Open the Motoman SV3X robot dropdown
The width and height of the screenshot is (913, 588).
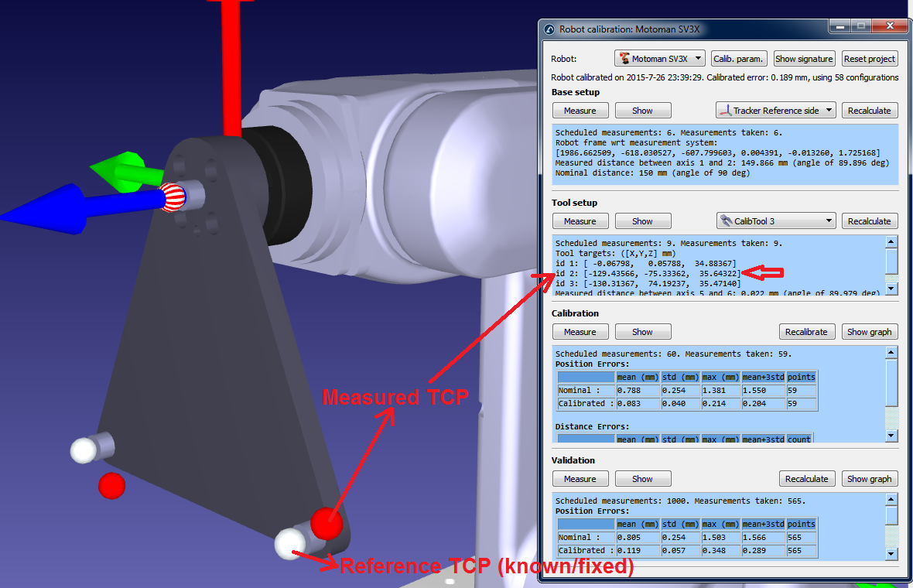[699, 58]
